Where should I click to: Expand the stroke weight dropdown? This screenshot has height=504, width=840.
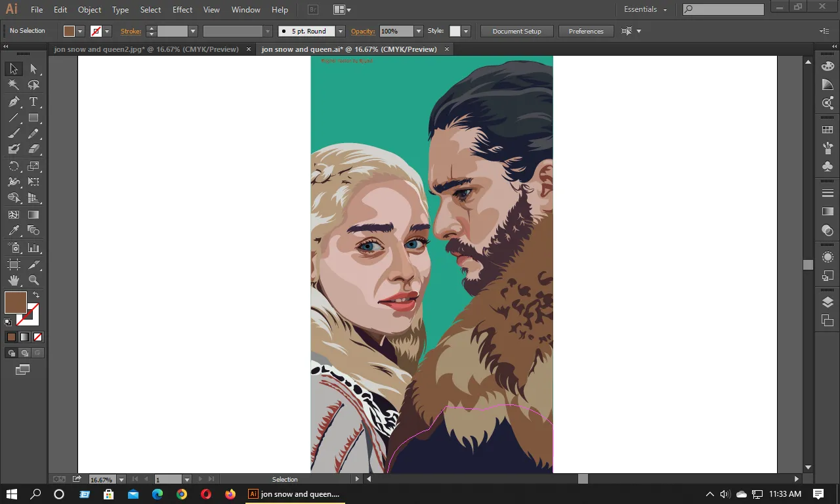tap(193, 31)
